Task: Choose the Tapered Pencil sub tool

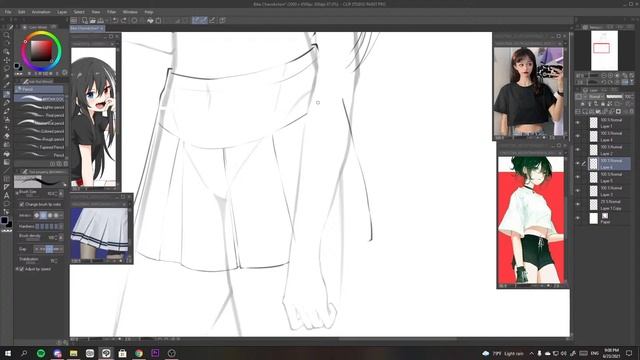Action: pos(40,147)
